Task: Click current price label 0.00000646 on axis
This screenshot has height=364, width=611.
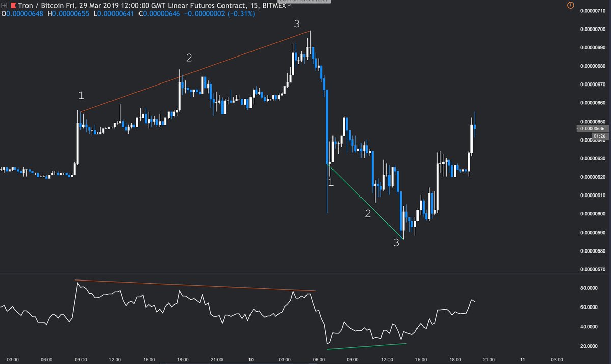Action: click(x=593, y=129)
